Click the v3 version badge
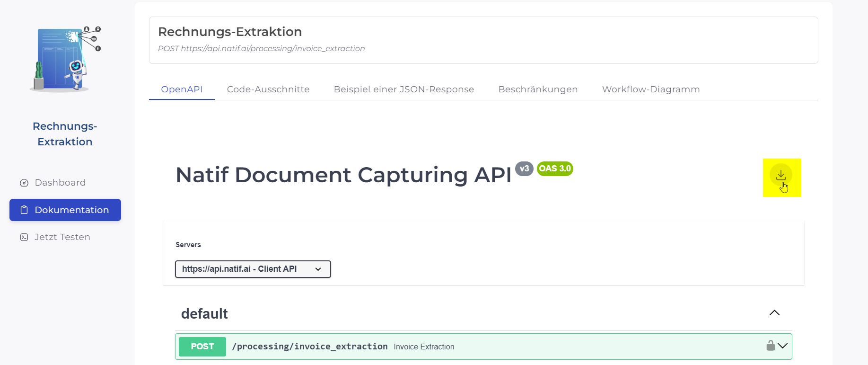Viewport: 868px width, 365px height. pyautogui.click(x=524, y=169)
